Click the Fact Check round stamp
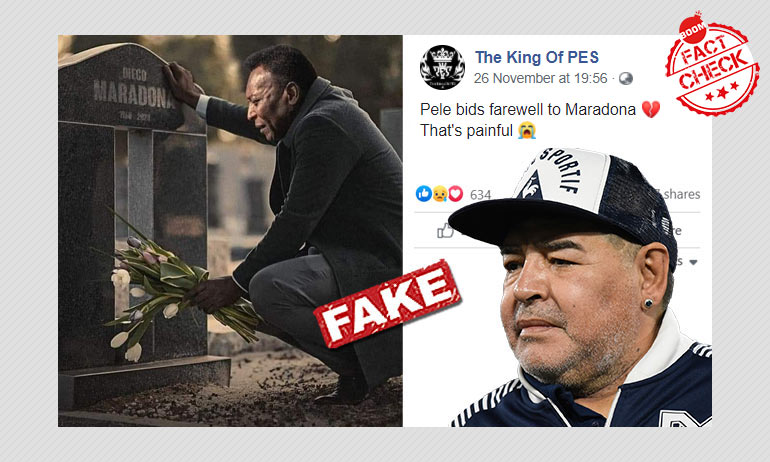Screen dimensions: 770x462 713,64
